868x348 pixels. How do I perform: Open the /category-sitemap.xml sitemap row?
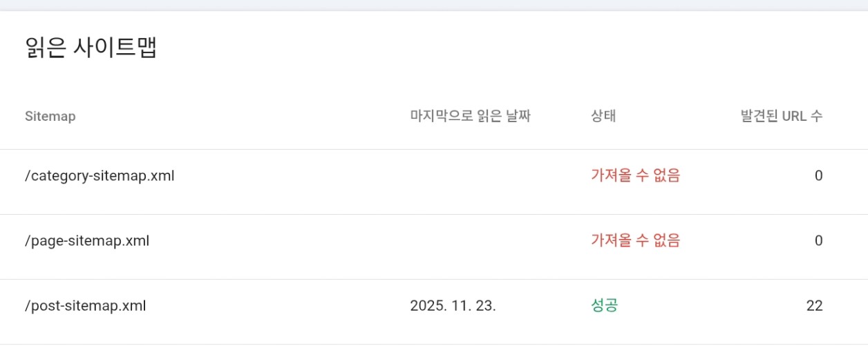[100, 176]
